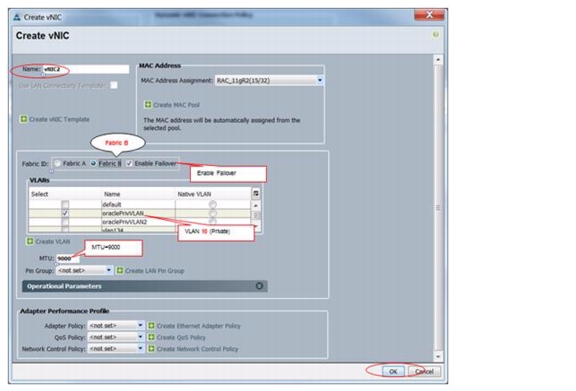Select the Fabric A radio button

[57, 164]
